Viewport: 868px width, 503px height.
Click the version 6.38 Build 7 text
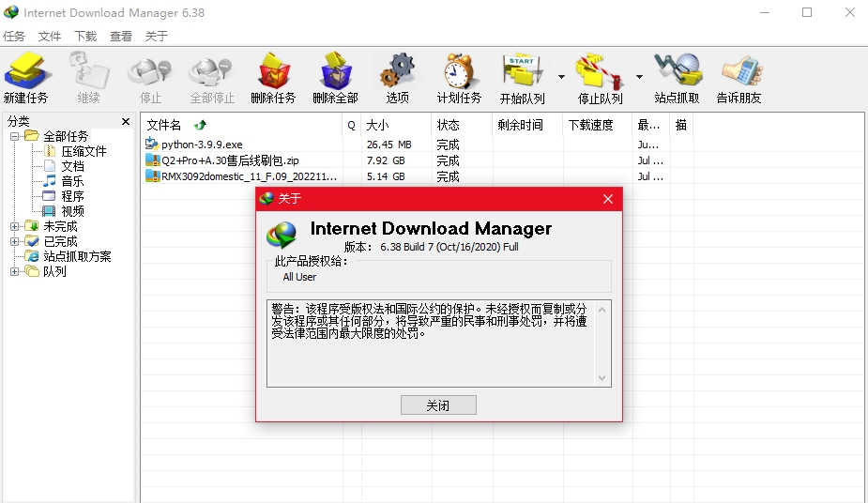point(449,247)
